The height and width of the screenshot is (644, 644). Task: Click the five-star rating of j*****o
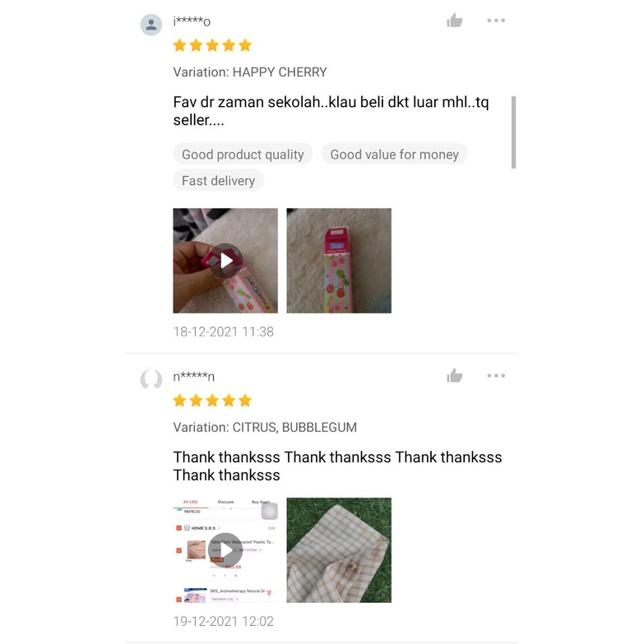click(212, 44)
